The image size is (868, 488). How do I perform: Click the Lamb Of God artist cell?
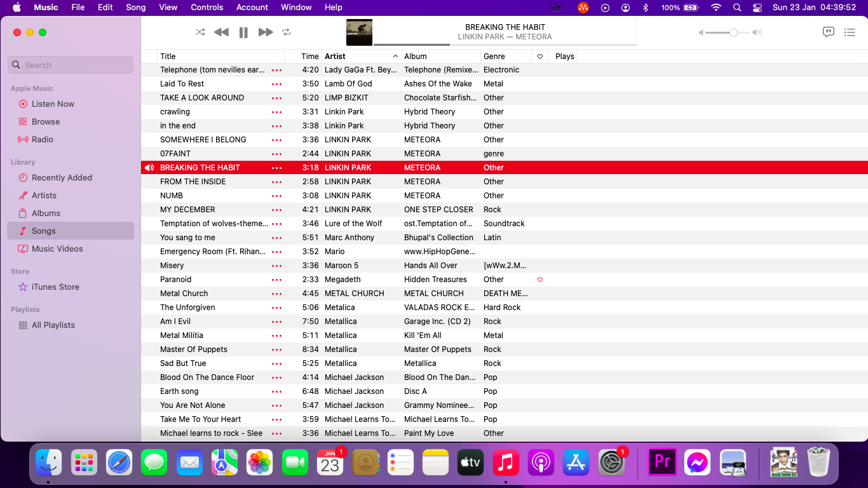(x=348, y=84)
